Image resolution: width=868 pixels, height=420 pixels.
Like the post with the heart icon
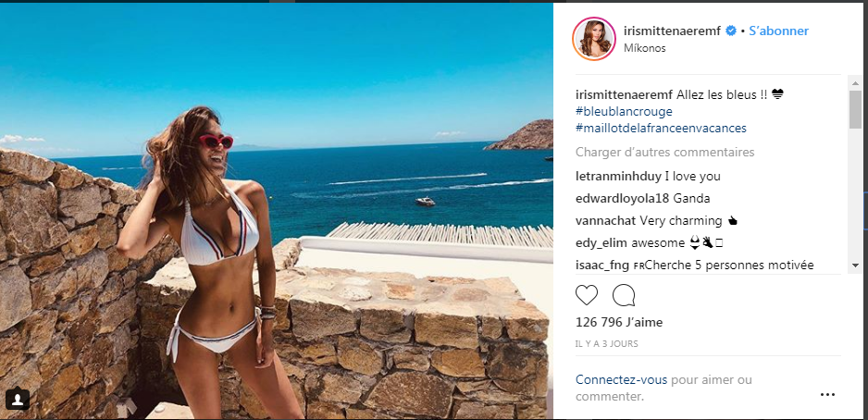coord(587,295)
